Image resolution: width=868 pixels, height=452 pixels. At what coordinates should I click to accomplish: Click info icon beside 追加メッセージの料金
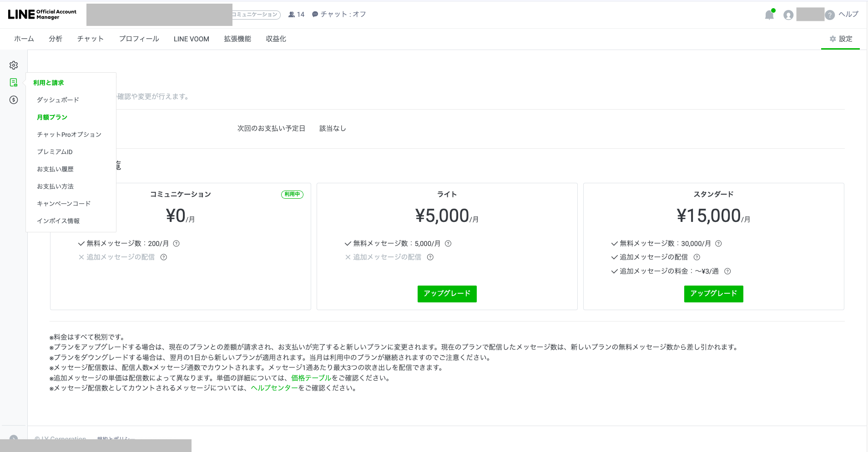727,271
